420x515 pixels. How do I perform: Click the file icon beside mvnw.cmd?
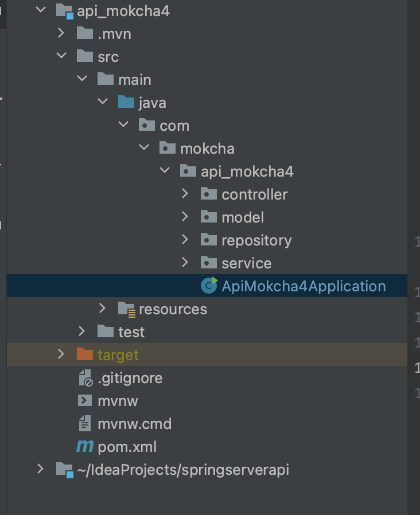pyautogui.click(x=85, y=423)
